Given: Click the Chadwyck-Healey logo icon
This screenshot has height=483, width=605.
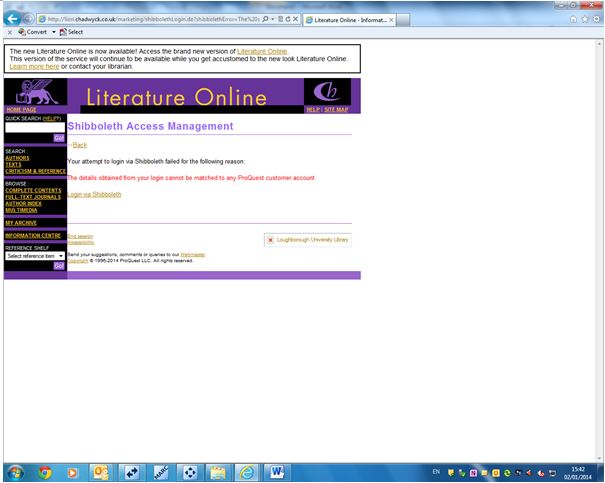Looking at the screenshot, I should [326, 91].
